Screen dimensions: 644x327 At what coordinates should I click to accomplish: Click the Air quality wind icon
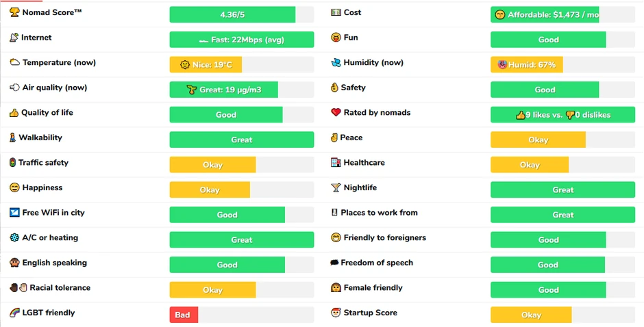(14, 88)
